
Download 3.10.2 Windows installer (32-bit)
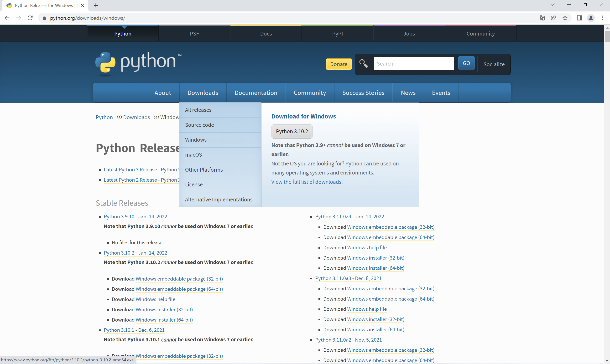(164, 310)
